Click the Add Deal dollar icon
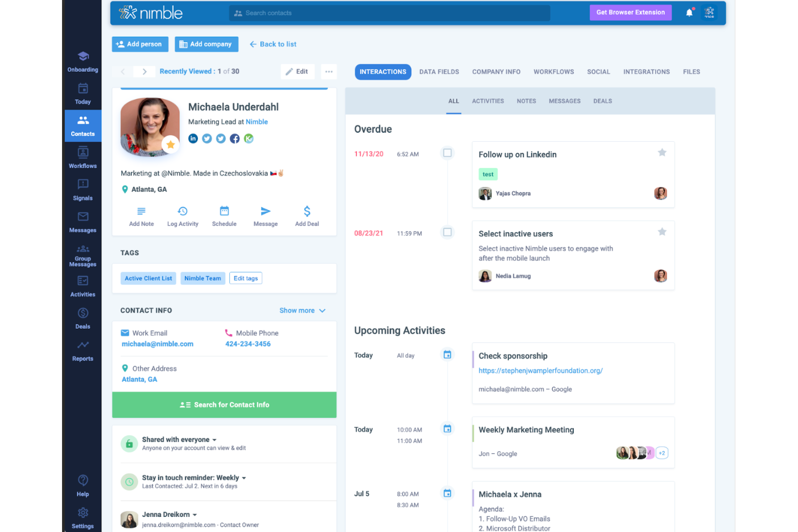The width and height of the screenshot is (798, 532). [x=307, y=211]
